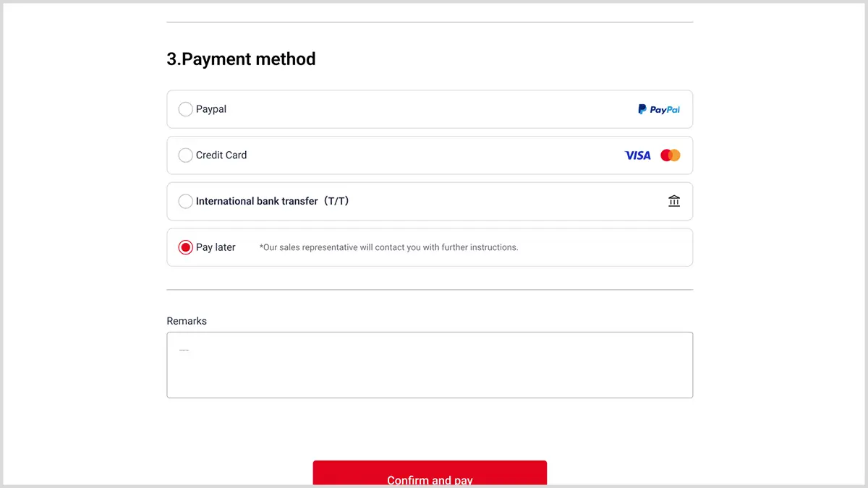Image resolution: width=868 pixels, height=488 pixels.
Task: Choose the Credit Card radio button
Action: pos(185,155)
